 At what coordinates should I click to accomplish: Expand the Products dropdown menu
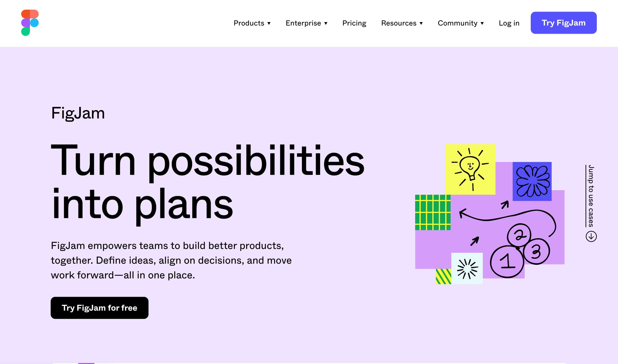tap(251, 23)
